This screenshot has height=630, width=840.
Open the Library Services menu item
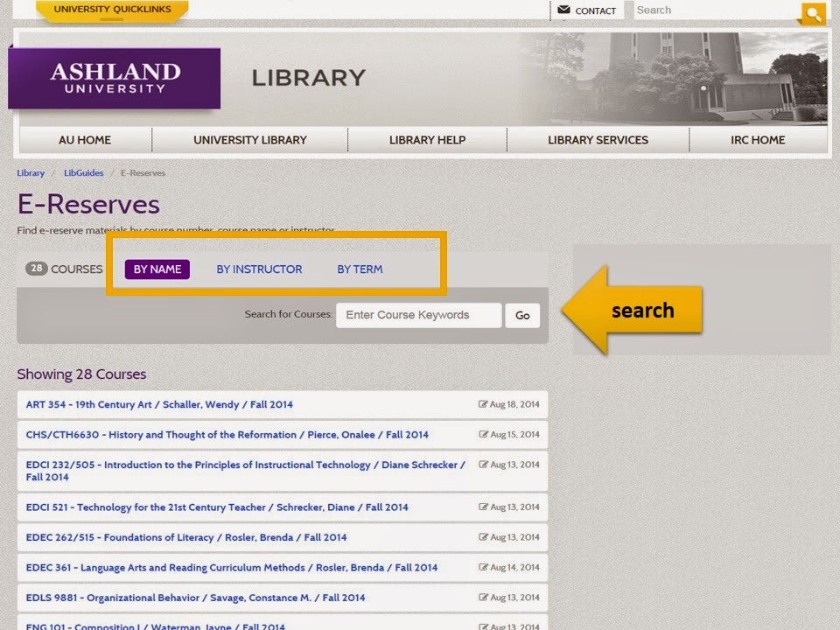click(x=598, y=140)
